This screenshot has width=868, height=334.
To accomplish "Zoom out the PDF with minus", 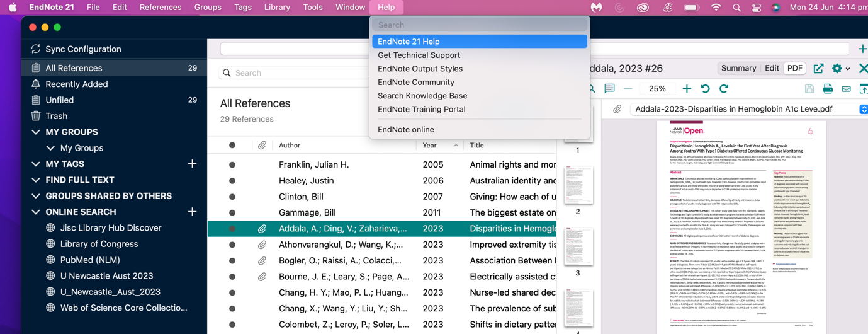I will click(x=628, y=89).
